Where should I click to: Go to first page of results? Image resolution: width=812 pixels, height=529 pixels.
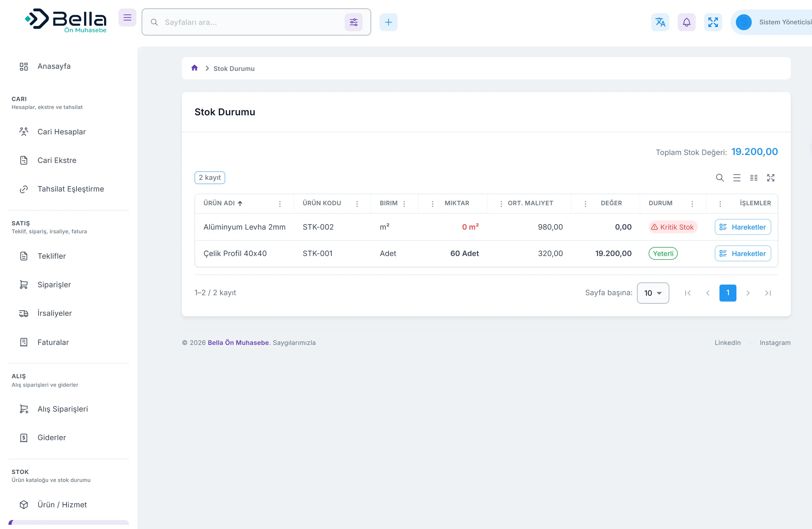pos(688,293)
